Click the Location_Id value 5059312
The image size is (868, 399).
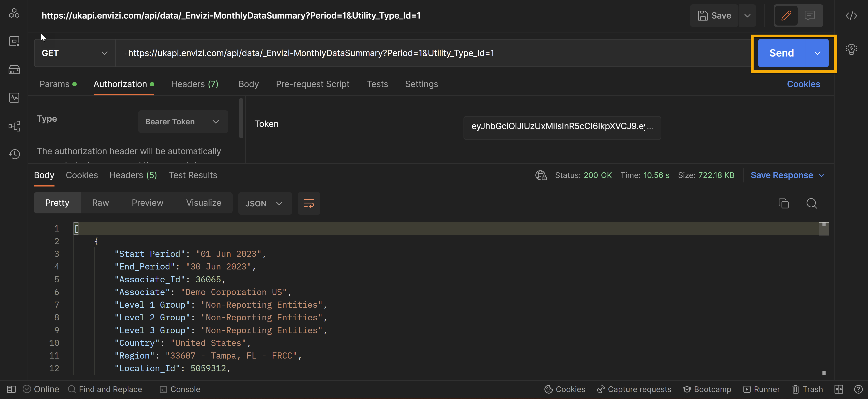coord(208,368)
